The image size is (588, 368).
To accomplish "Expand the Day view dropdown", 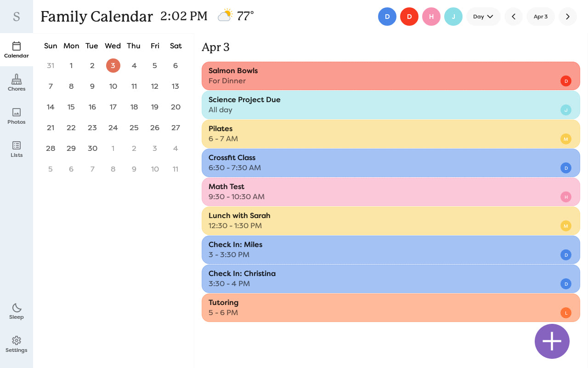I will (x=483, y=17).
